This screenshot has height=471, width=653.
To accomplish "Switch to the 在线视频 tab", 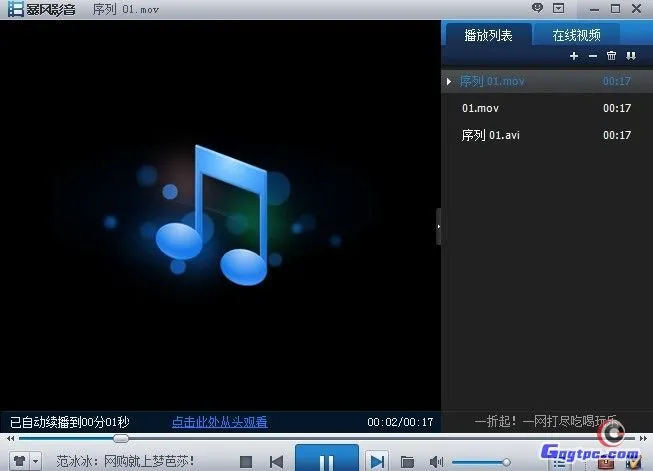I will pos(577,35).
